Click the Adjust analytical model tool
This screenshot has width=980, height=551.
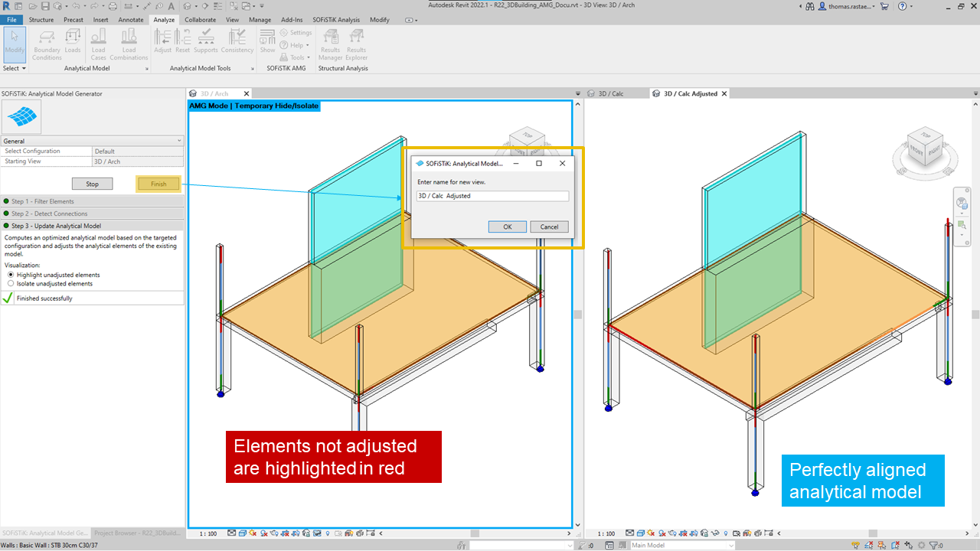point(163,42)
